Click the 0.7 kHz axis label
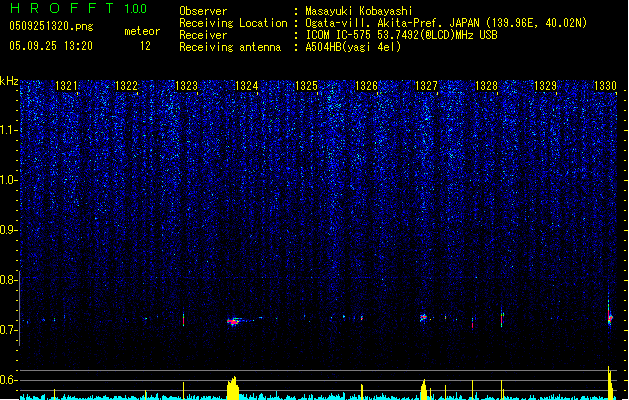This screenshot has width=629, height=400. tap(8, 330)
